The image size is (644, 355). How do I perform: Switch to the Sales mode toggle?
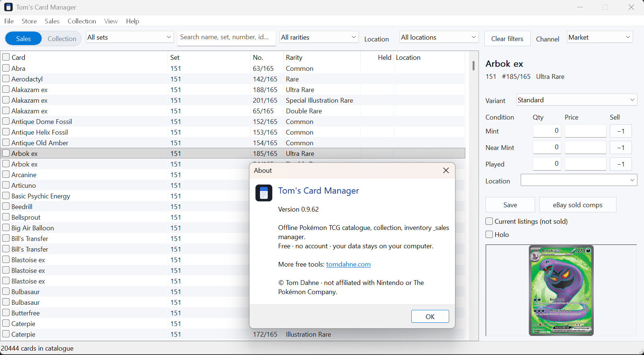click(x=23, y=39)
